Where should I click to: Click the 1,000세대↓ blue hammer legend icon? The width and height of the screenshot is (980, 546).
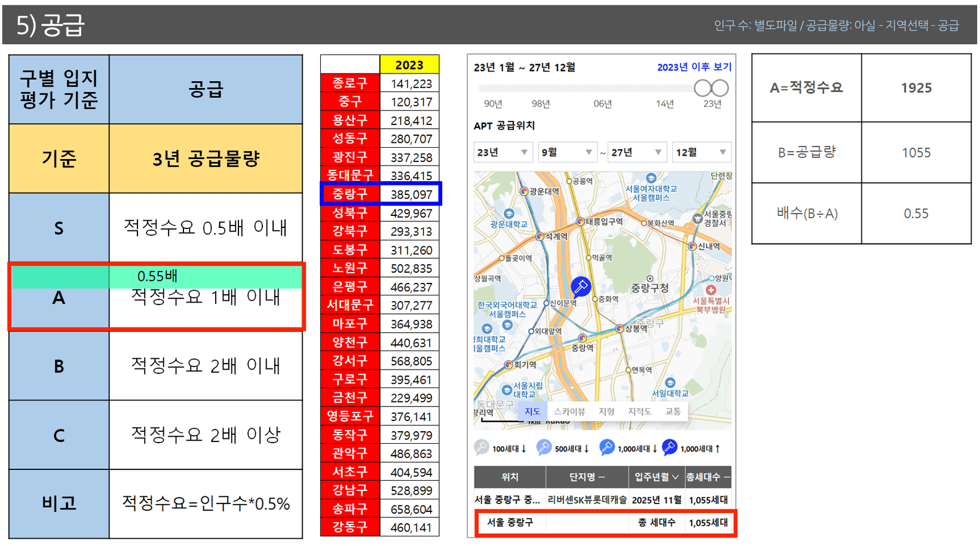click(607, 447)
